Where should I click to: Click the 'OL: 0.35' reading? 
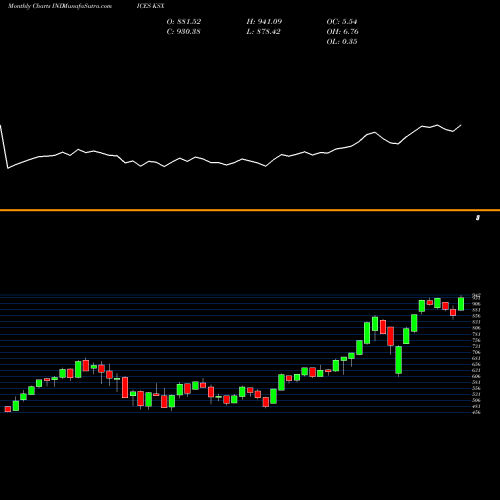(342, 42)
